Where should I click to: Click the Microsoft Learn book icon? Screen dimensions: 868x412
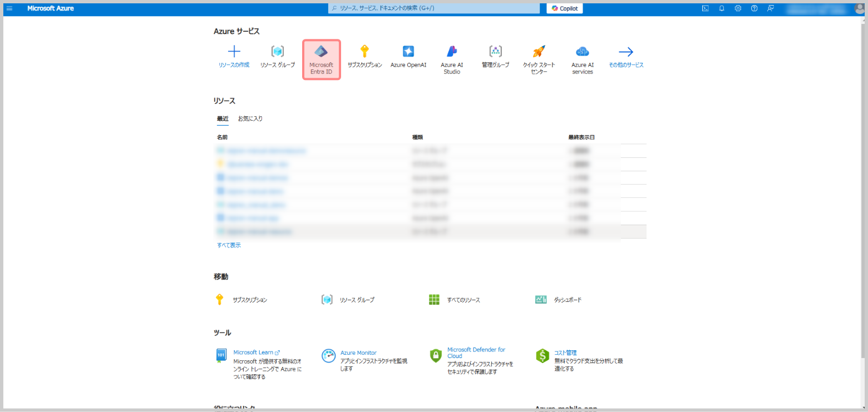tap(221, 356)
